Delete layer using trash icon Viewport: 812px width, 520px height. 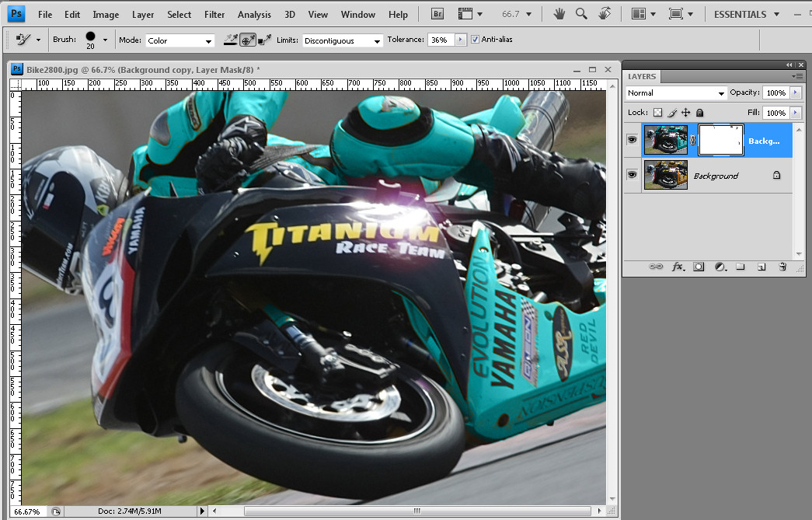pos(782,267)
